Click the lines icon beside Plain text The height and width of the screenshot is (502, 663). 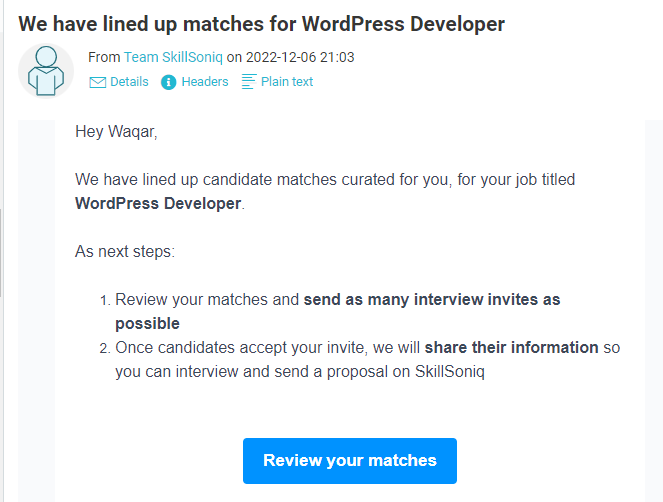tap(249, 81)
